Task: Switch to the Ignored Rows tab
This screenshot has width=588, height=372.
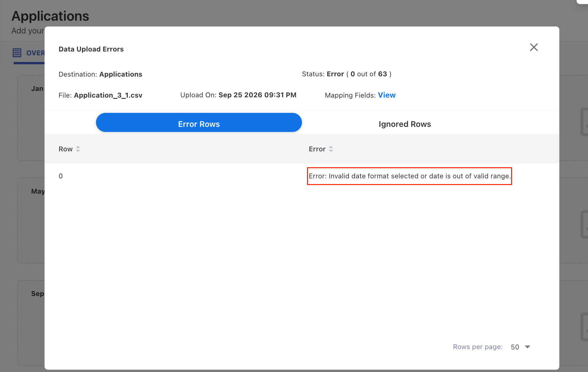Action: (x=405, y=124)
